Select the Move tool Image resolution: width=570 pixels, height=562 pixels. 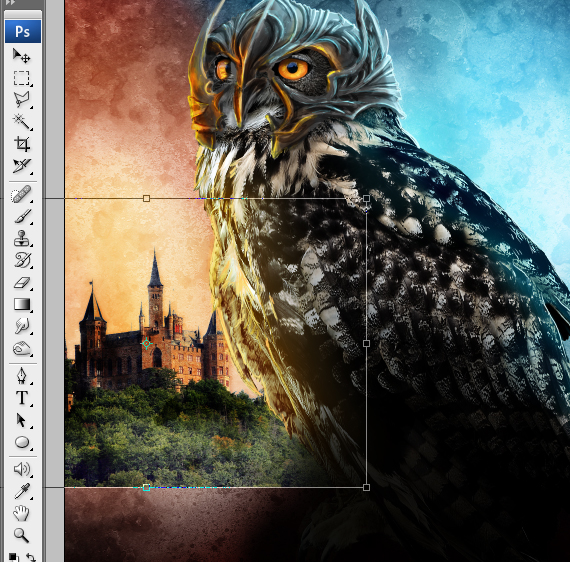(x=21, y=56)
